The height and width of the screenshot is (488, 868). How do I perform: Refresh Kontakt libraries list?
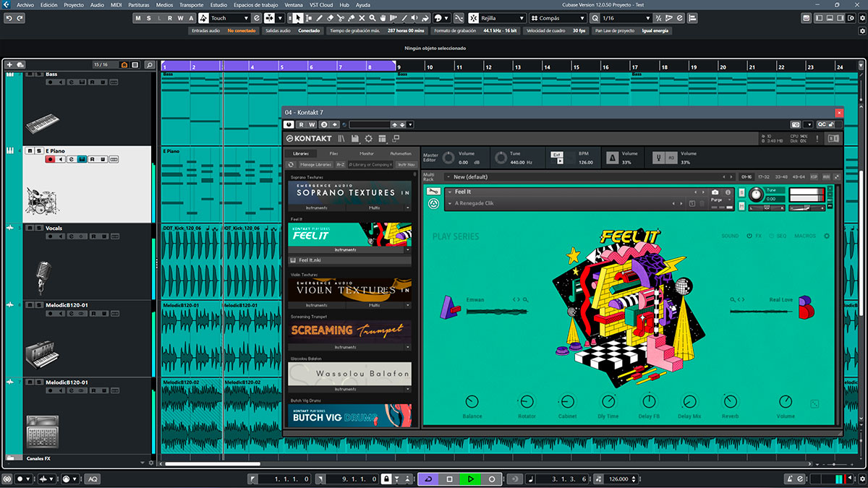tap(291, 165)
